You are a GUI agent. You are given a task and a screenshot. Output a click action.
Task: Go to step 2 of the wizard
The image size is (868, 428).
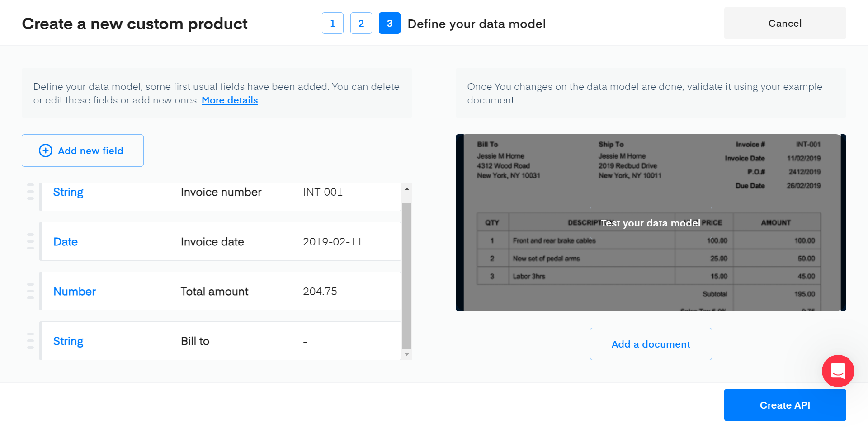[361, 23]
